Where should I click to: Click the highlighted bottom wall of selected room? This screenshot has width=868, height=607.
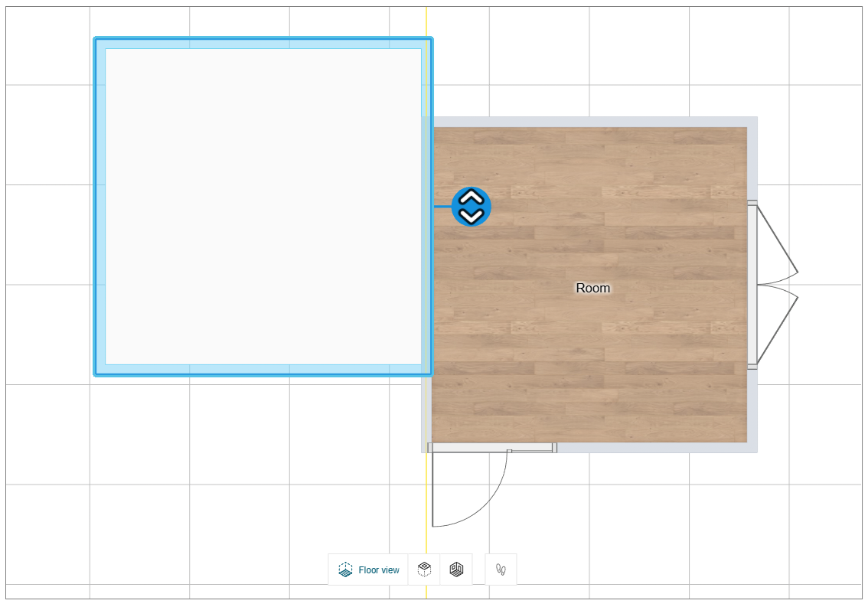pyautogui.click(x=263, y=370)
